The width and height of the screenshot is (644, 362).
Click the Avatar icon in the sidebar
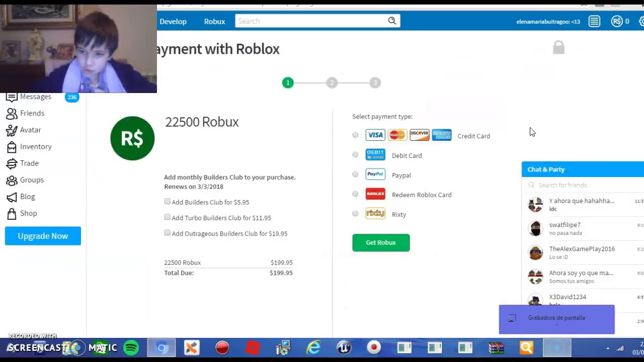pos(12,130)
